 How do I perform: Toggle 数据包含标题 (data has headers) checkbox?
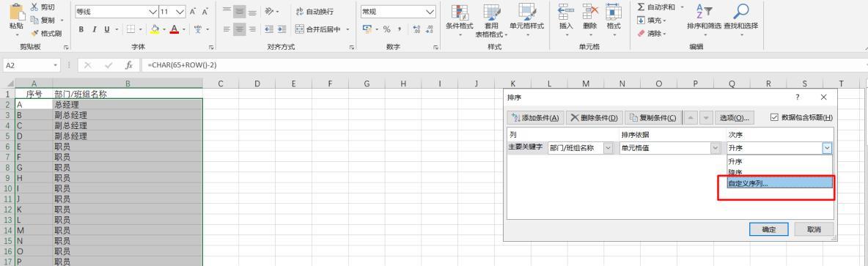[774, 117]
